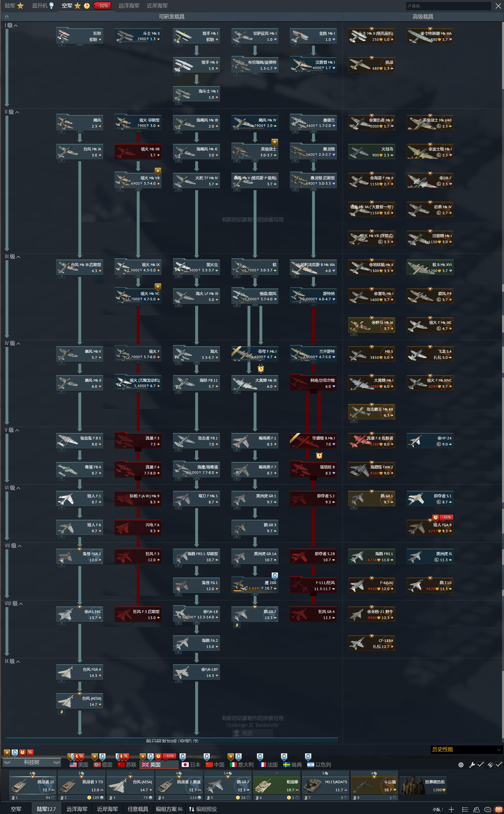This screenshot has width=504, height=814.
Task: Click the 高级载具 column header
Action: pos(423,17)
